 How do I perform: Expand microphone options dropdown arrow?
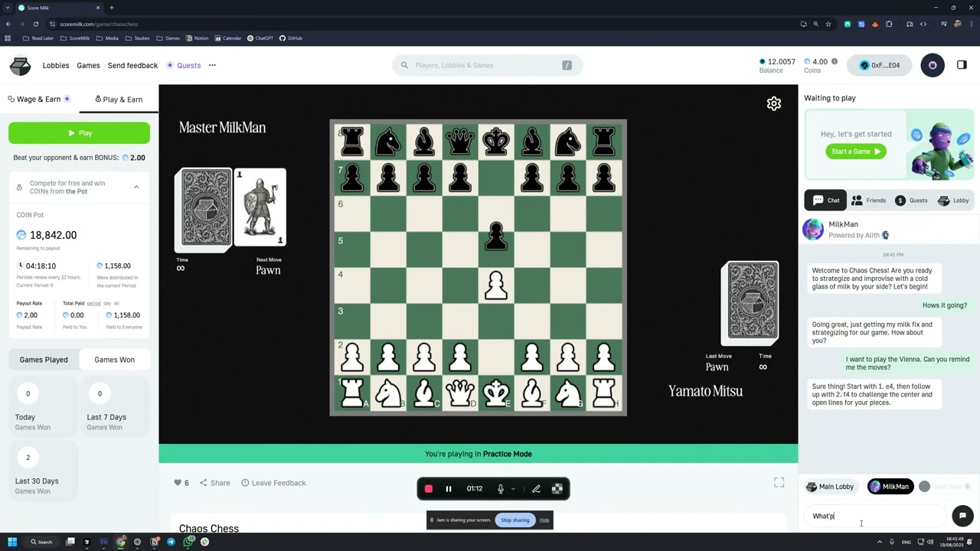pyautogui.click(x=513, y=489)
